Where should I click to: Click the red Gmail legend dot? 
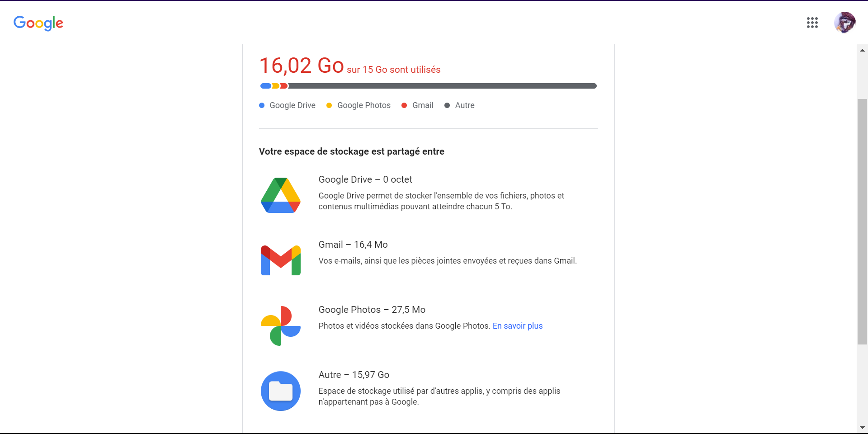(404, 105)
